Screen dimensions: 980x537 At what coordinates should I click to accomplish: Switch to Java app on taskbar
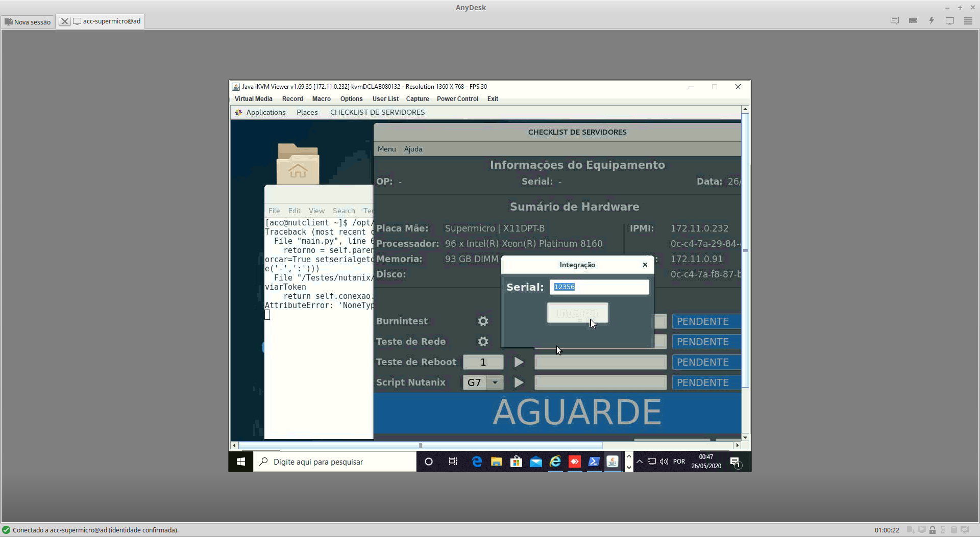(x=612, y=462)
